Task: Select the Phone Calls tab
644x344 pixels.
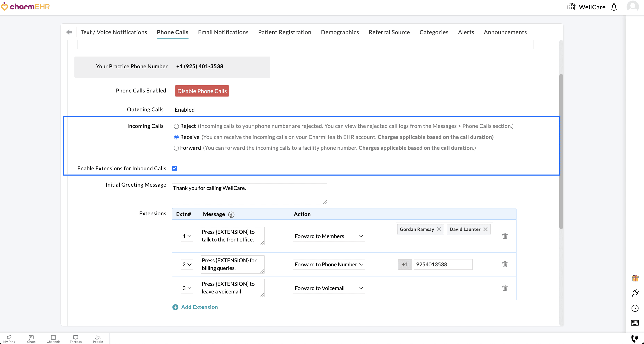Action: click(x=172, y=32)
